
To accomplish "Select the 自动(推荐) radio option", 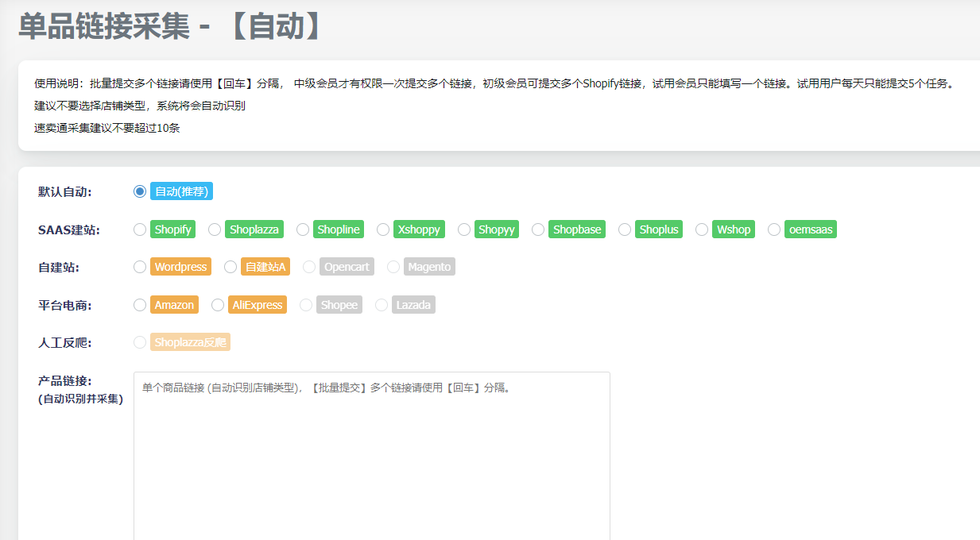I will coord(140,191).
